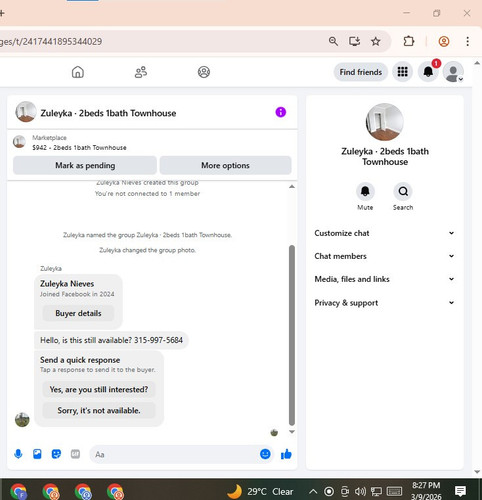This screenshot has width=482, height=500.
Task: Open the Friends tab icon
Action: pyautogui.click(x=141, y=72)
